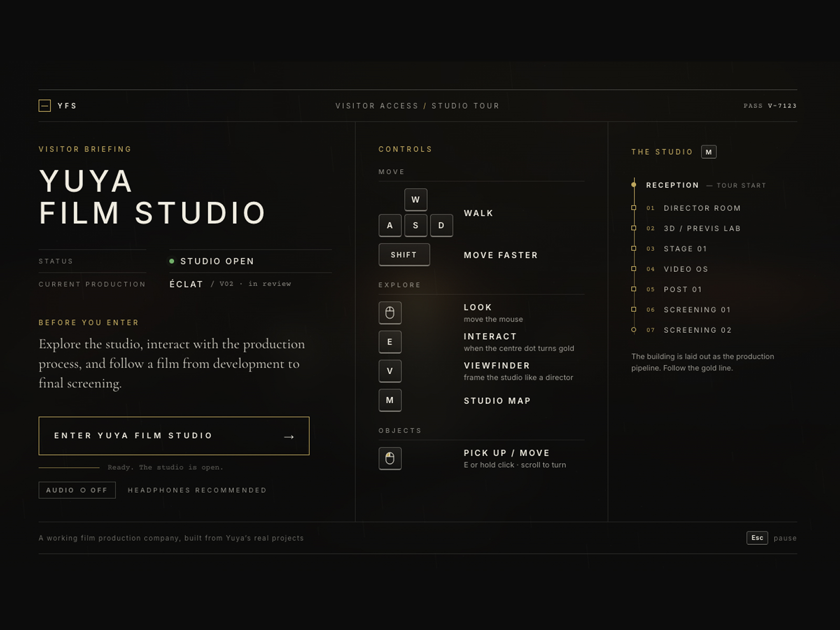Click the mouse icon next to PICK UP / MOVE
840x630 pixels.
click(390, 458)
